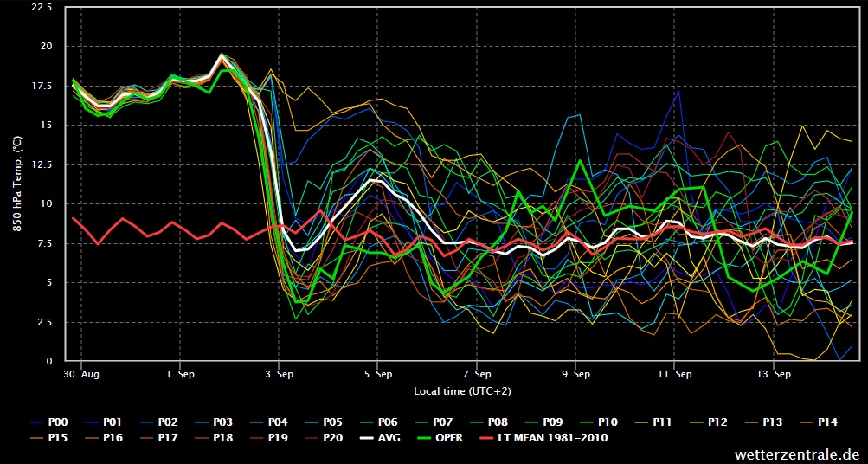This screenshot has width=868, height=464.
Task: Click the 7.5 y-axis value
Action: click(45, 243)
